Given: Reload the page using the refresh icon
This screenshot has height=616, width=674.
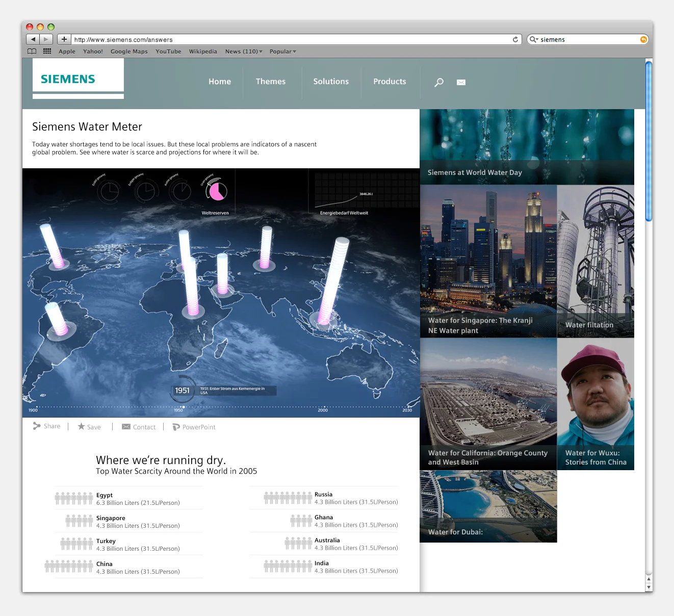Looking at the screenshot, I should click(x=515, y=39).
